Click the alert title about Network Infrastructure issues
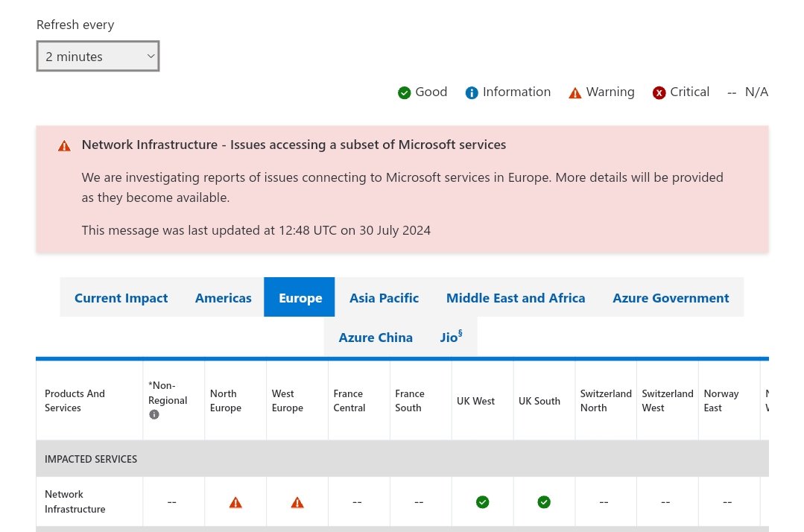 tap(294, 145)
